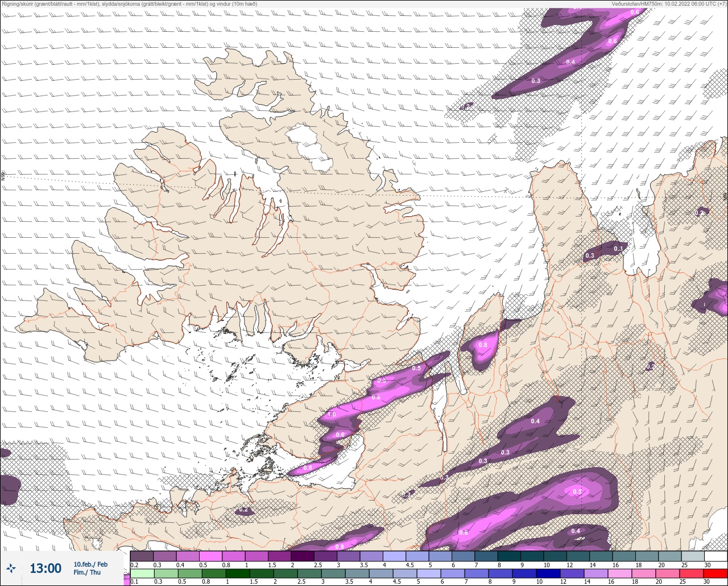Image resolution: width=728 pixels, height=586 pixels.
Task: Click the 1.0 precipitation value on the map
Action: pos(332,415)
